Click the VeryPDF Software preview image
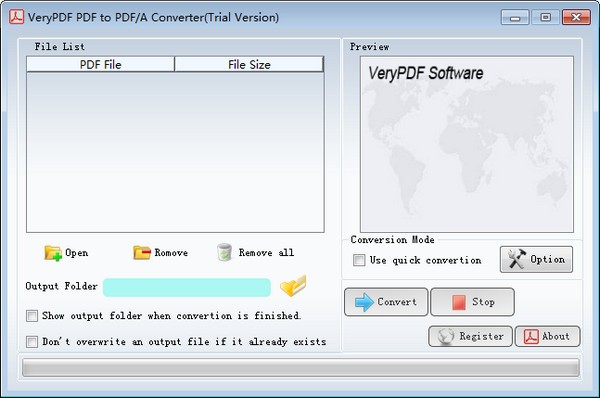 click(x=467, y=144)
